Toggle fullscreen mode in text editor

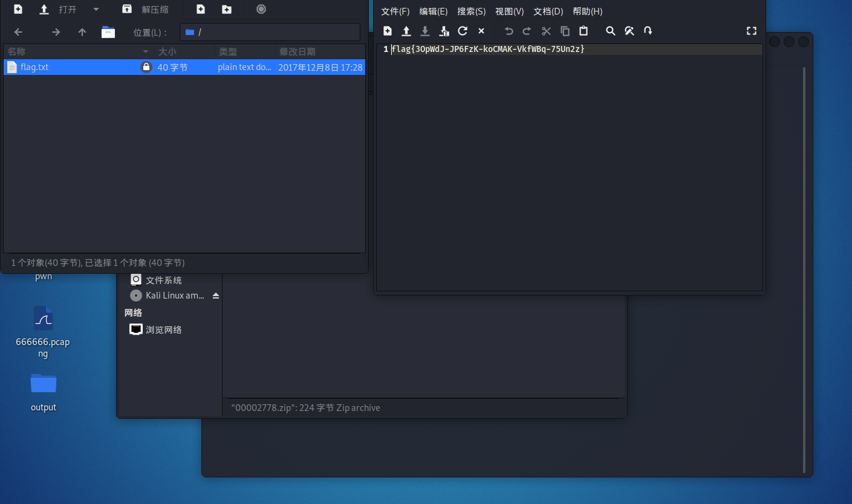point(752,31)
